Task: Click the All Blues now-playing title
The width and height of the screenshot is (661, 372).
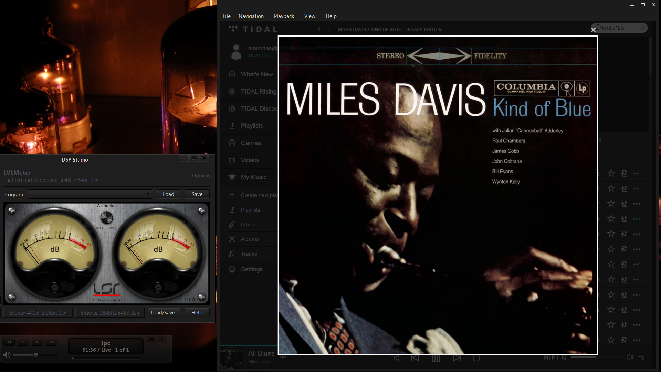Action: (261, 353)
